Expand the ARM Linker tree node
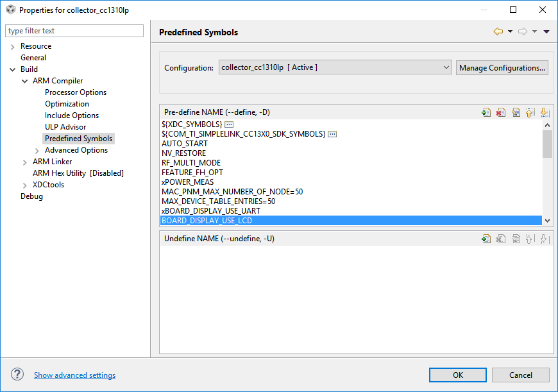This screenshot has height=392, width=558. click(25, 162)
